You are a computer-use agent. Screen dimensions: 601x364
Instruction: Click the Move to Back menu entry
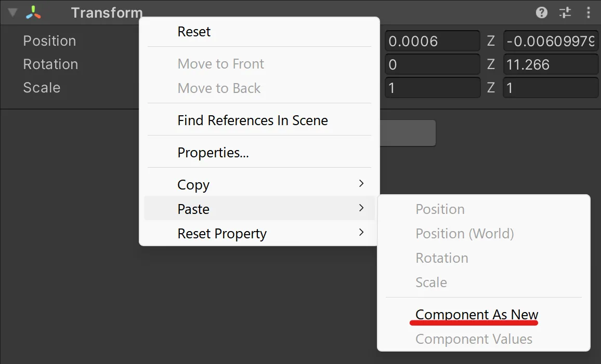pyautogui.click(x=259, y=88)
